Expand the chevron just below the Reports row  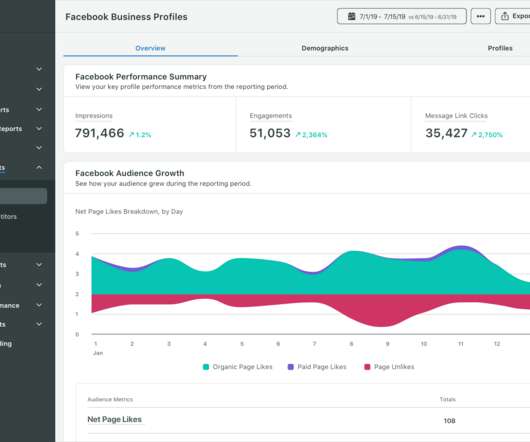click(39, 148)
